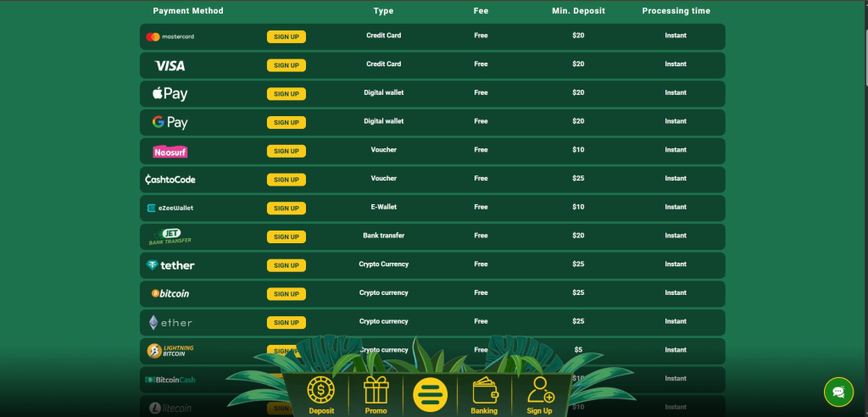This screenshot has height=417, width=868.
Task: Click the 'Payment Method' column header
Action: pyautogui.click(x=188, y=10)
